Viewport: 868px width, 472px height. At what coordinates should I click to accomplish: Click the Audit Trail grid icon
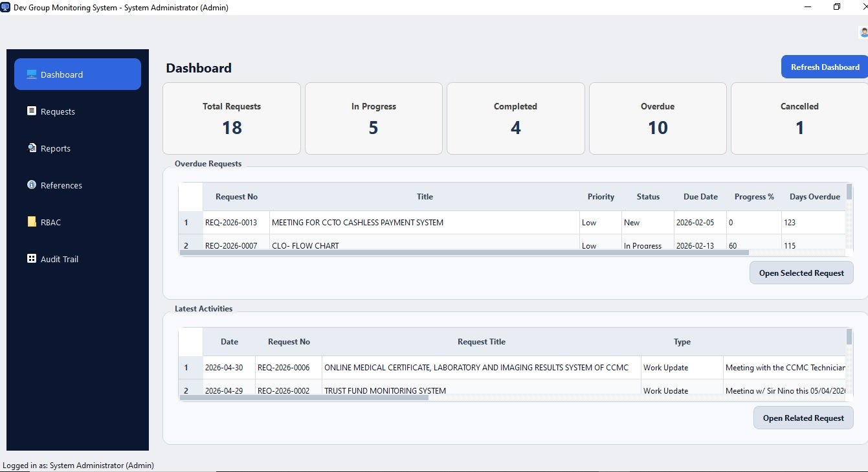click(31, 259)
